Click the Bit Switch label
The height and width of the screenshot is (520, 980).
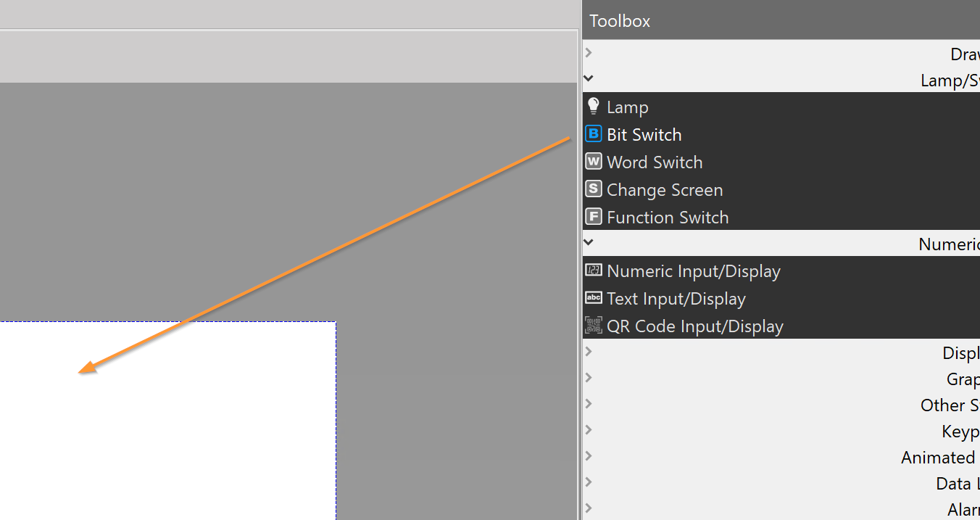[x=644, y=135]
